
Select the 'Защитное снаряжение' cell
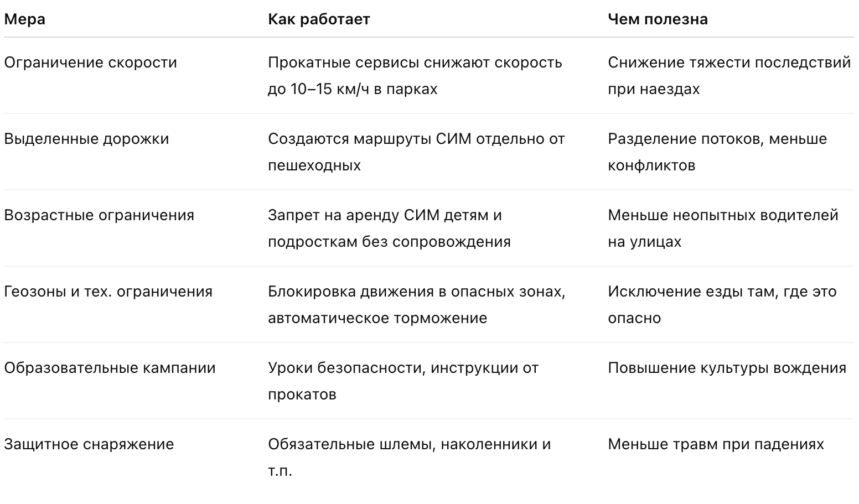tap(89, 444)
